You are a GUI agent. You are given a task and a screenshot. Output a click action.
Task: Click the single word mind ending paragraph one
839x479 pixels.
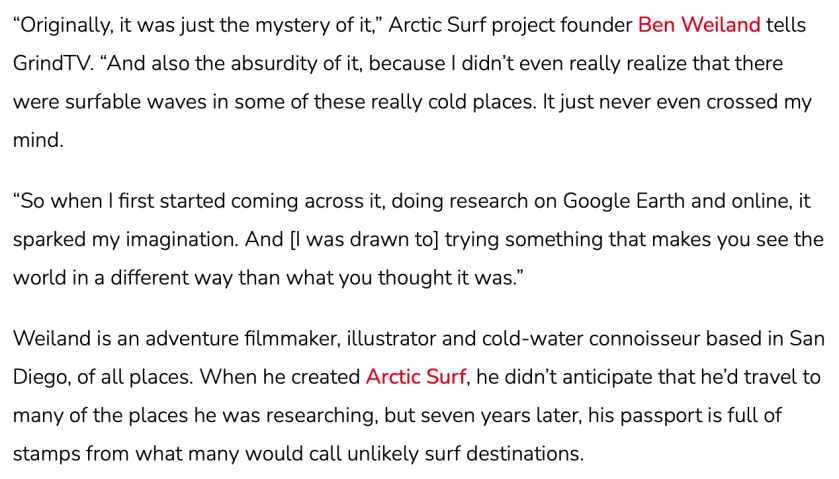(x=38, y=140)
